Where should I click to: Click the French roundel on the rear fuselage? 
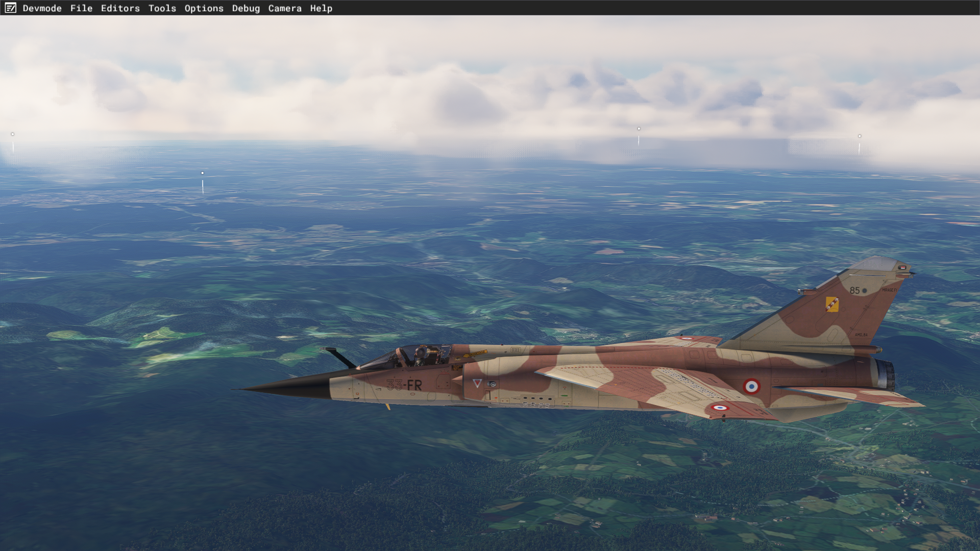pyautogui.click(x=751, y=386)
